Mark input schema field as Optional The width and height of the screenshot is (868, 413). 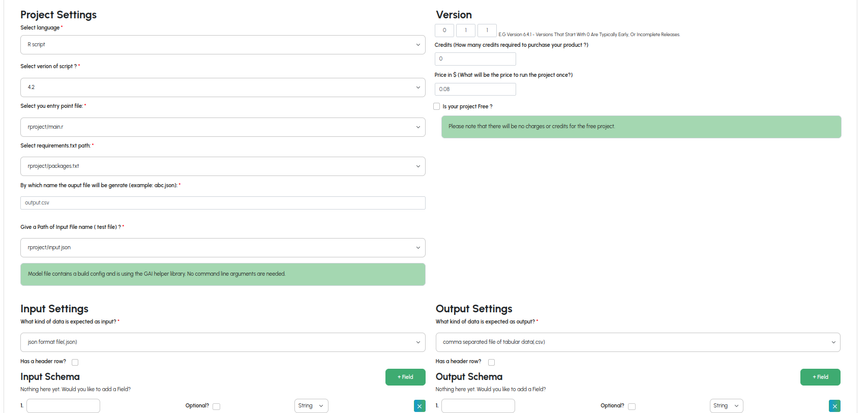pos(217,406)
